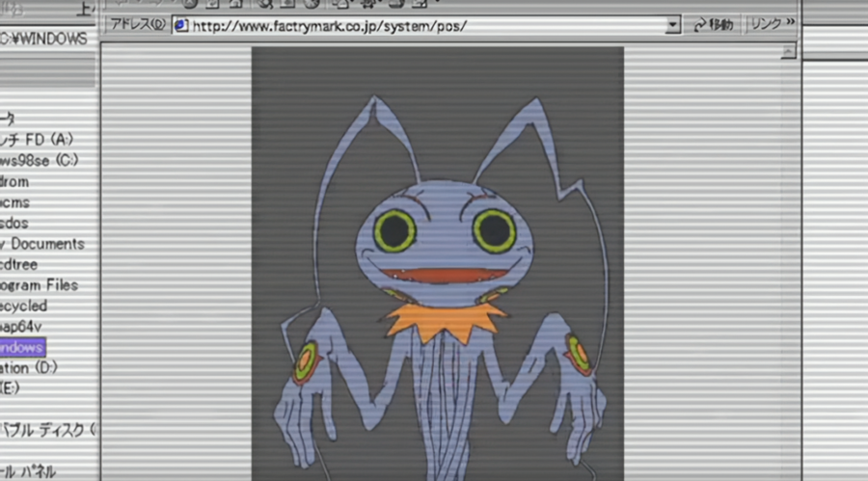The image size is (868, 481).
Task: Click the C:¥WINDOWS path in Explorer window
Action: 43,39
